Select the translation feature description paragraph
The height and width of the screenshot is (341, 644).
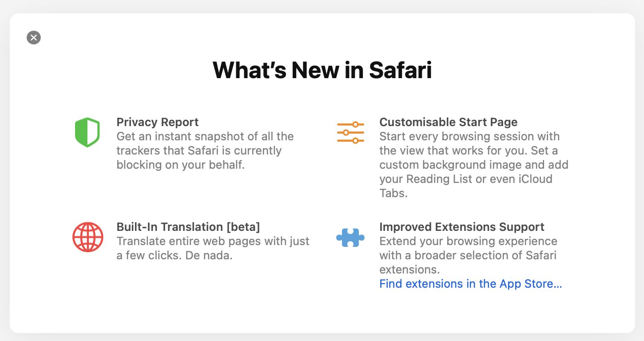pos(212,248)
